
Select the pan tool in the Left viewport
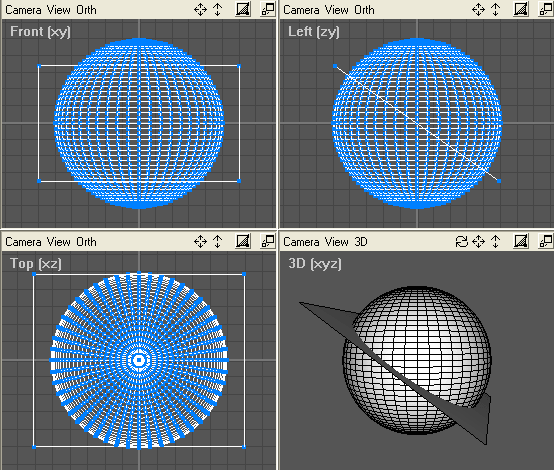[478, 10]
